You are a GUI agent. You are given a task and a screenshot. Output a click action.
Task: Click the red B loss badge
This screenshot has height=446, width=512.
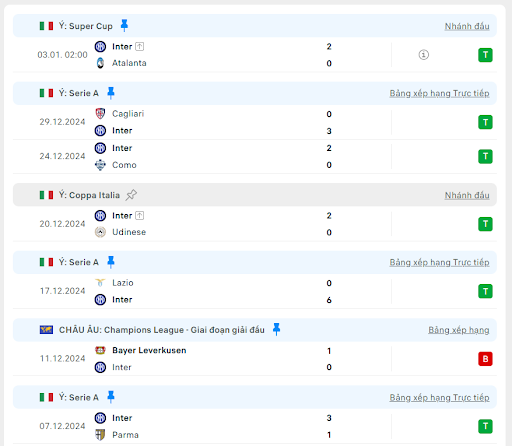point(485,359)
